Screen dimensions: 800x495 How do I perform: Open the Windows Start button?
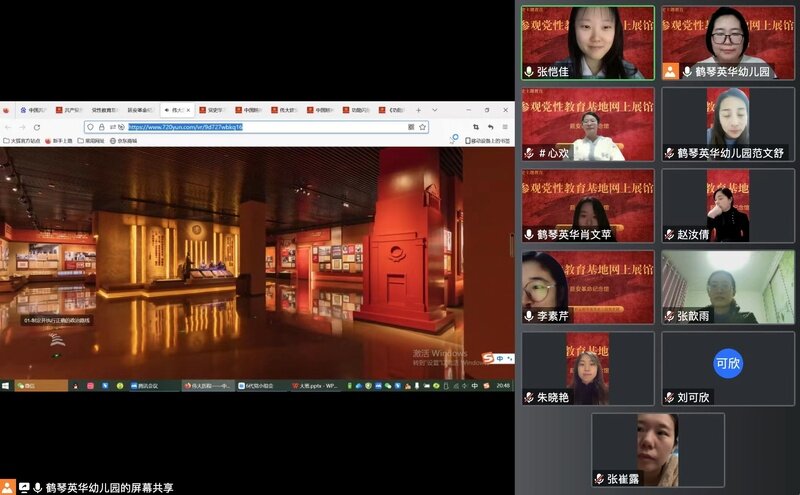point(6,386)
